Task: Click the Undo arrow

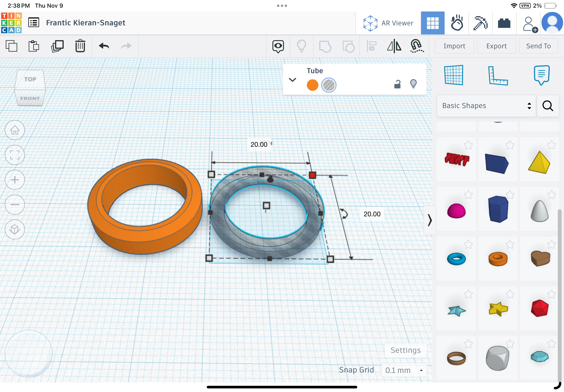Action: (104, 46)
